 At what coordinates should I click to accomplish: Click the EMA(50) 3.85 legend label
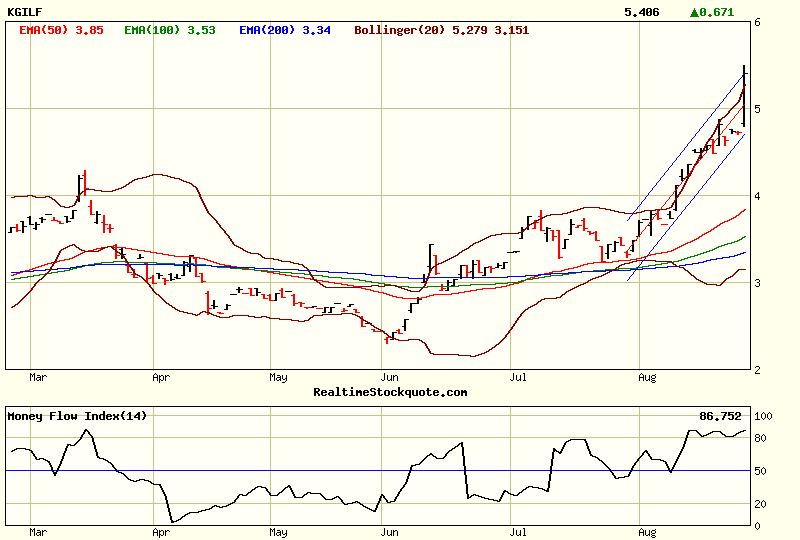click(61, 30)
